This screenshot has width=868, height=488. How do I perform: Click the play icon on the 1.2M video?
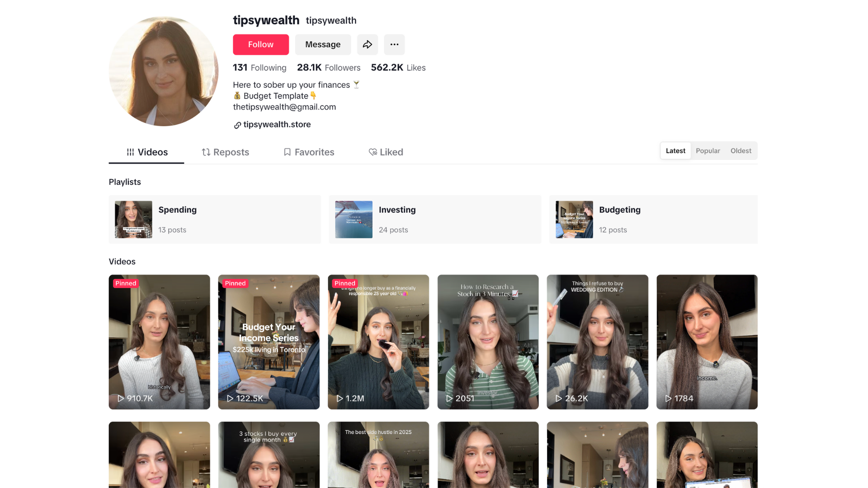click(340, 398)
